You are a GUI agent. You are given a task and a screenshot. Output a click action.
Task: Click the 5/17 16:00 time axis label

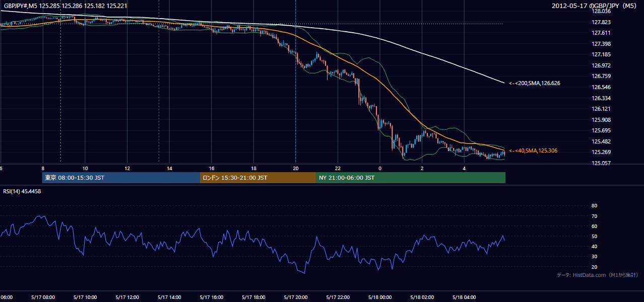tap(211, 297)
